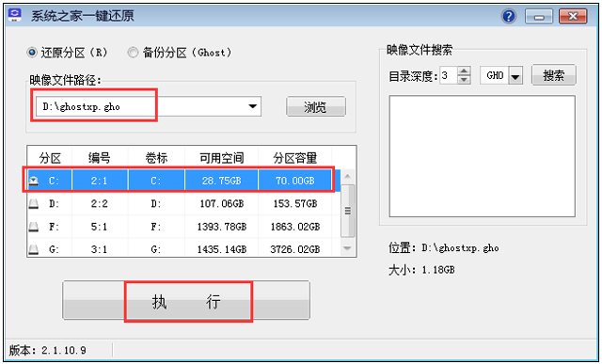Click the 映像文件搜索 group label

tap(420, 50)
